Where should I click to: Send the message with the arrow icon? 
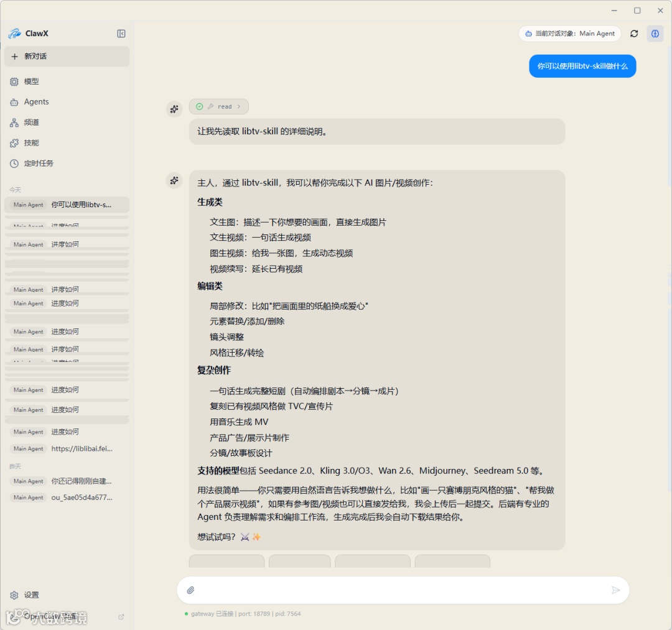pyautogui.click(x=615, y=590)
